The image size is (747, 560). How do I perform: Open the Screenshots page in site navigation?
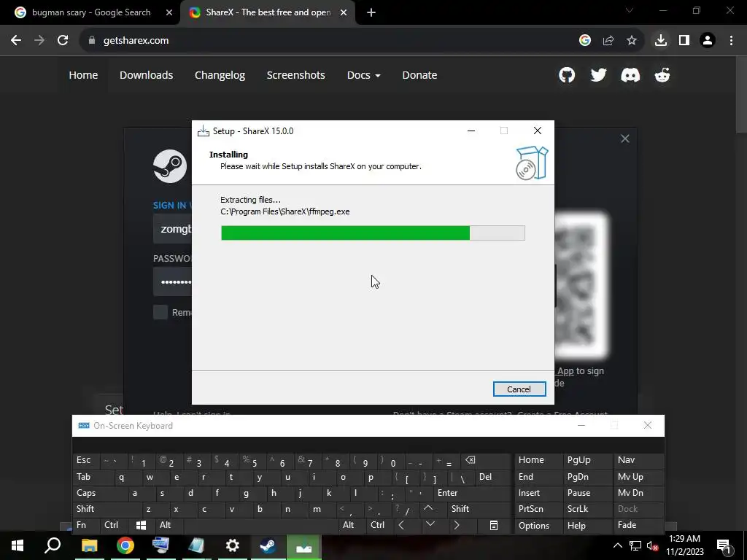pyautogui.click(x=296, y=75)
